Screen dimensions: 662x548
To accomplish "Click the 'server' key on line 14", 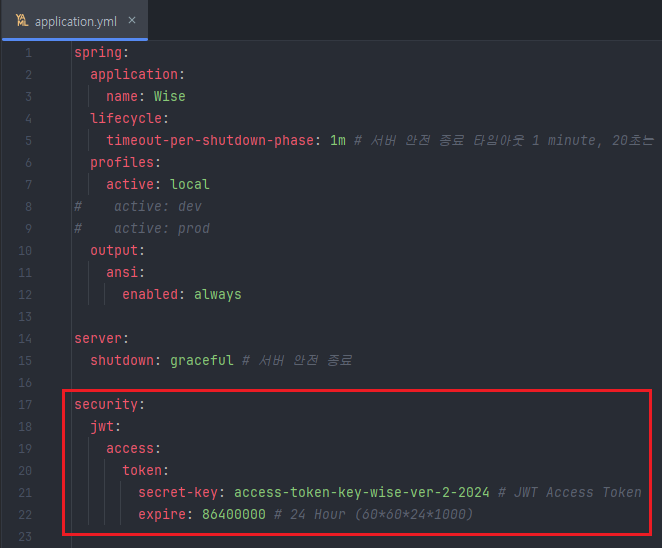I will tap(98, 338).
